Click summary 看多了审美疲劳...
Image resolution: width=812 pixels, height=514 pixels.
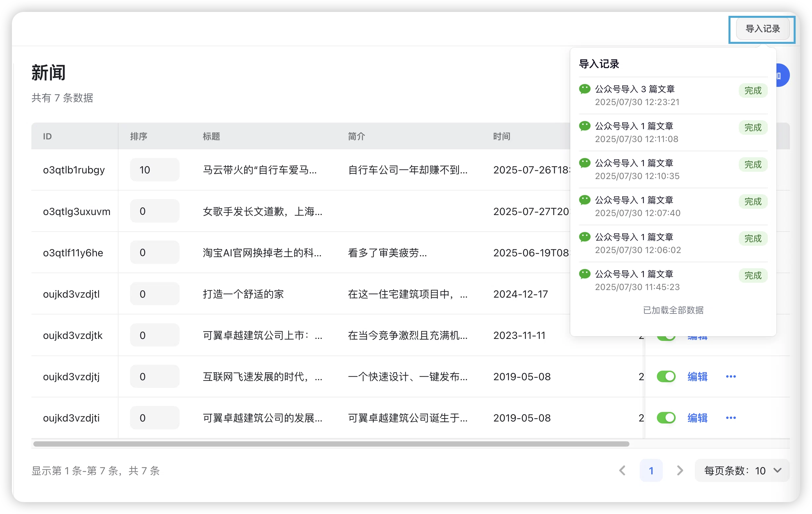[388, 252]
